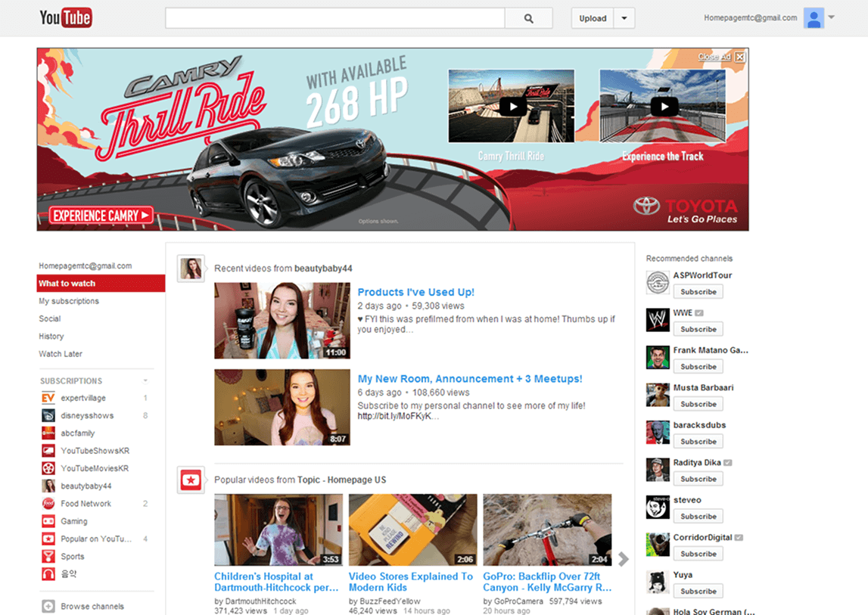Open the Gaming subscription icon
Image resolution: width=868 pixels, height=615 pixels.
(x=48, y=521)
